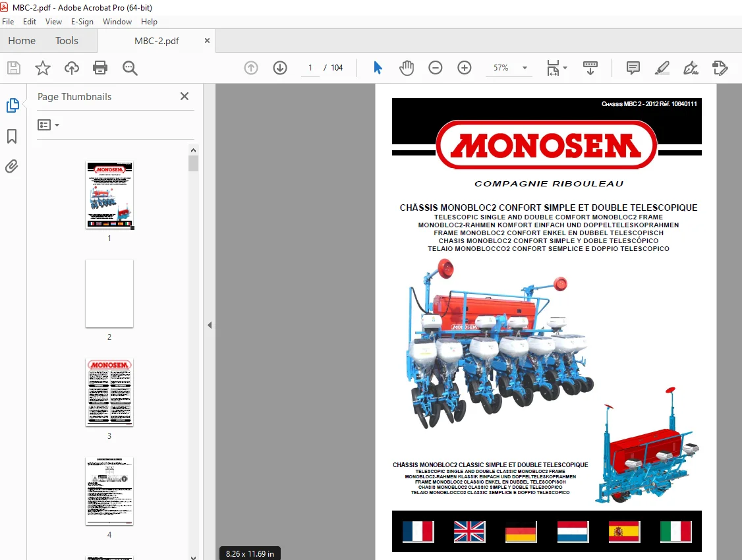Activate the Hand pan tool
Image resolution: width=742 pixels, height=560 pixels.
tap(407, 68)
